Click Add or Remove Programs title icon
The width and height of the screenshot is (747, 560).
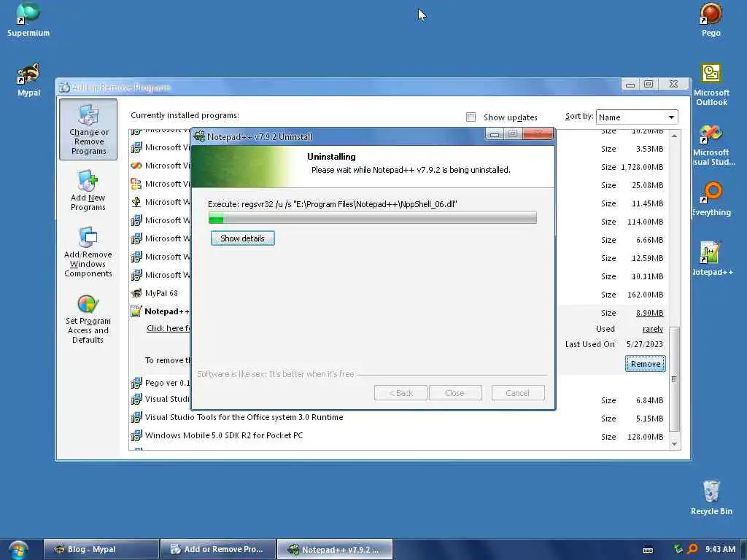click(x=64, y=87)
